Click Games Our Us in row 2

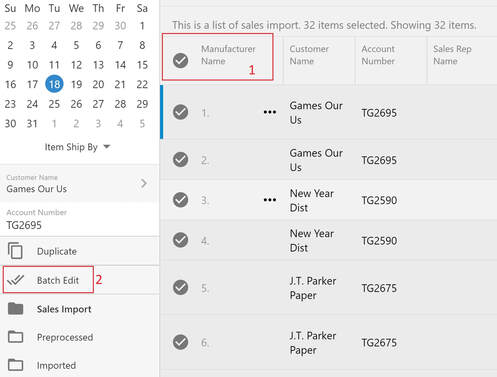tap(316, 160)
